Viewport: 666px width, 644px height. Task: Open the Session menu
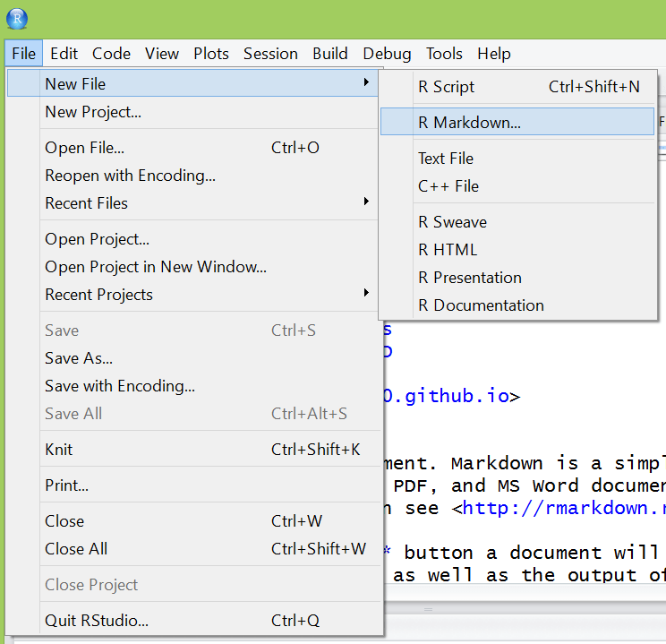pos(270,54)
